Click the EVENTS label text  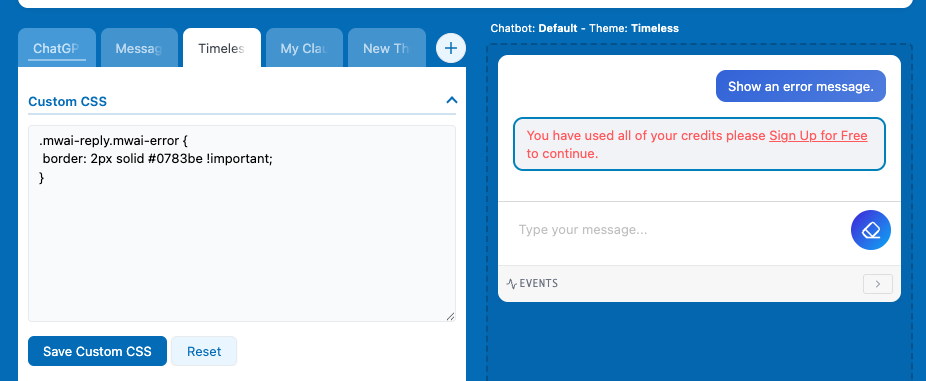pyautogui.click(x=539, y=284)
